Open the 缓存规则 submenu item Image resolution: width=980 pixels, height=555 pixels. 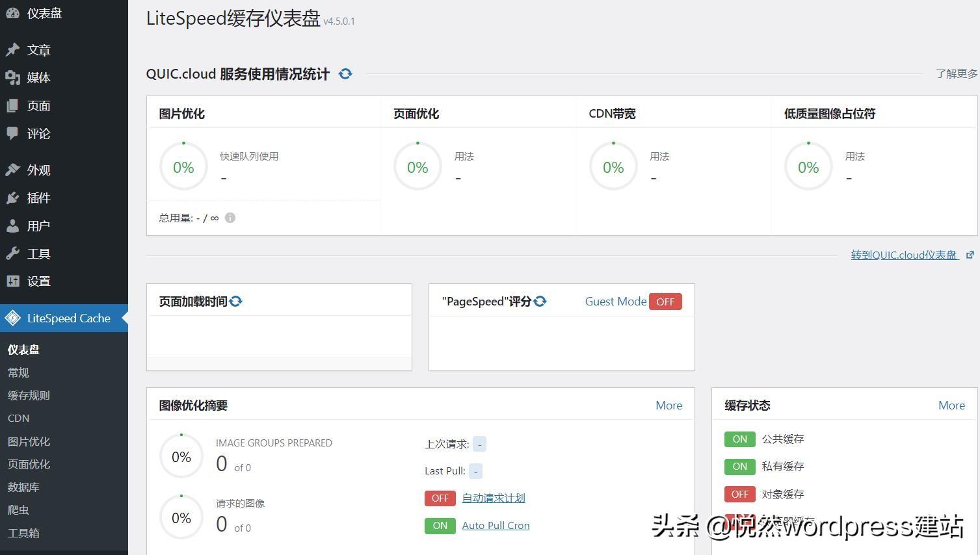coord(29,395)
